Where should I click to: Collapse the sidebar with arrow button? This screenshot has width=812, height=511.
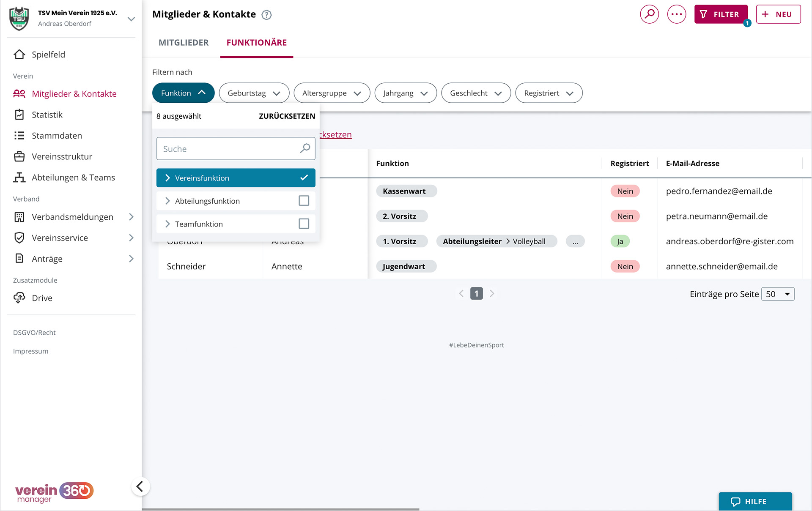(x=140, y=486)
